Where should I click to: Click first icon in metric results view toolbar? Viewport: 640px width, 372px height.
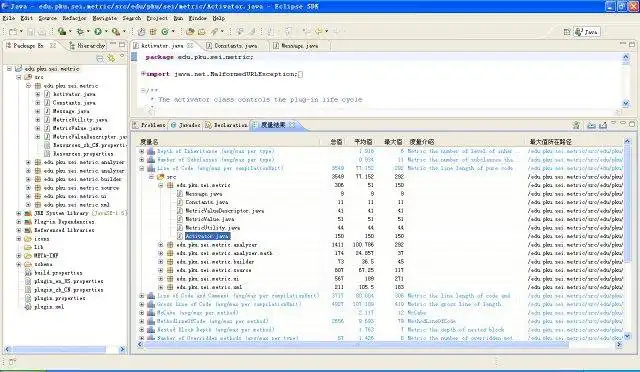click(x=576, y=125)
